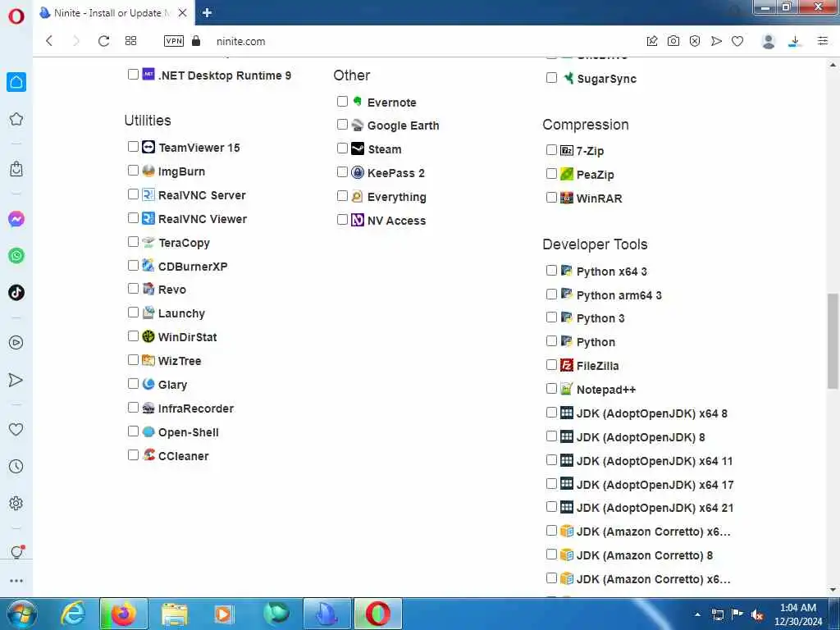Check the FileZilla checkbox
This screenshot has width=840, height=630.
click(x=551, y=365)
